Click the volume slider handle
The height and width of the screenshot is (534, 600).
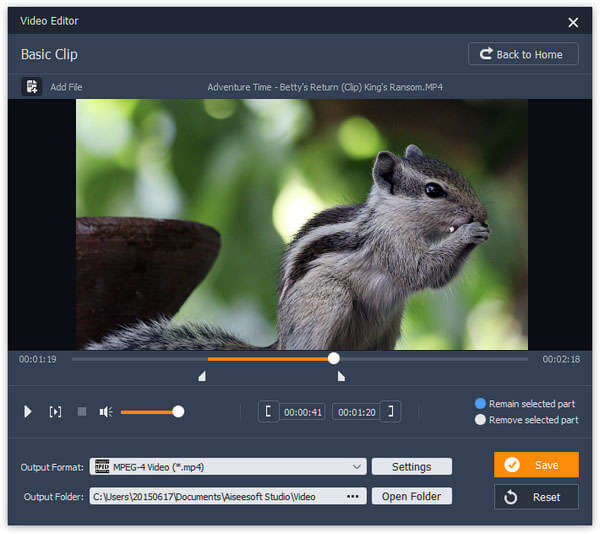coord(178,411)
